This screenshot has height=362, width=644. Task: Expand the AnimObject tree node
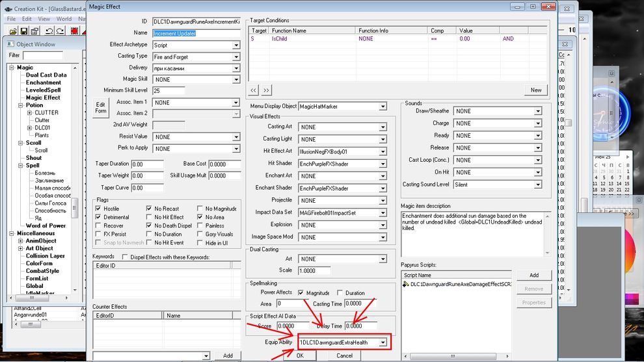[x=20, y=241]
